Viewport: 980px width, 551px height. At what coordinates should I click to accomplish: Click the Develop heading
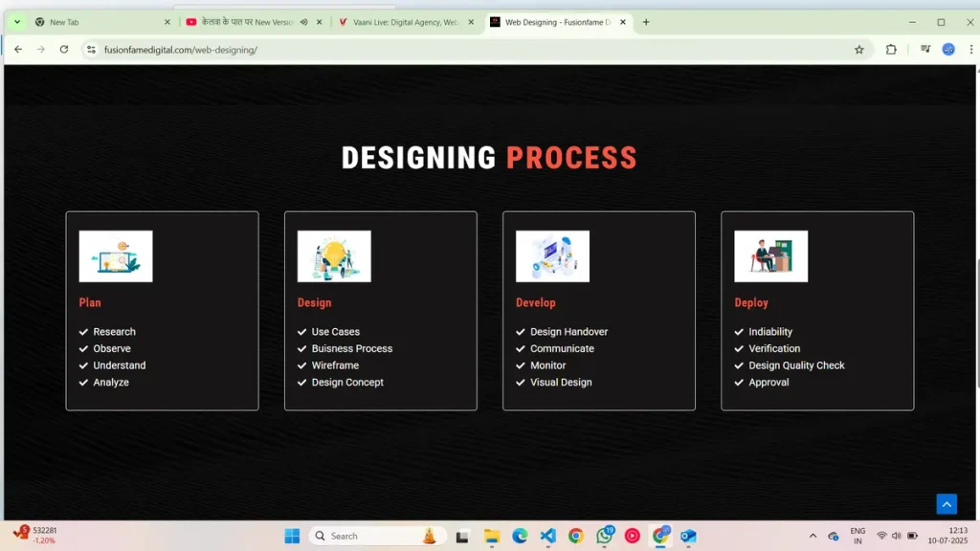coord(536,302)
